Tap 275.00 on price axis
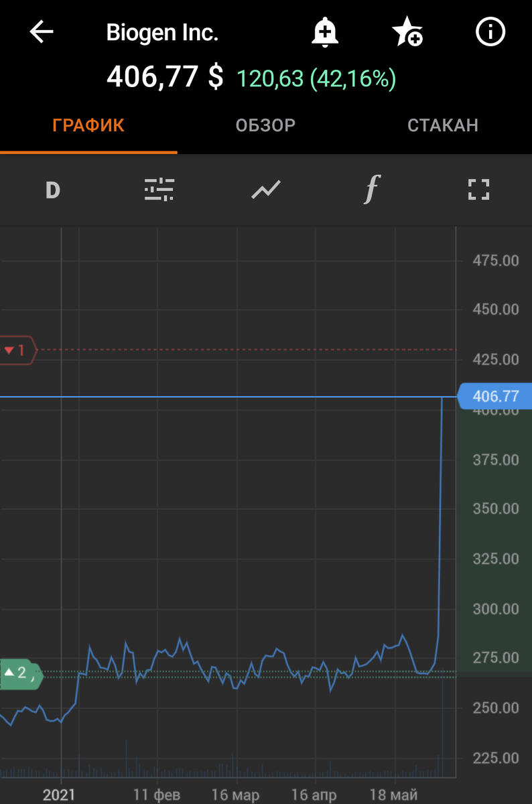Screen dimensions: 532x804 [x=496, y=659]
